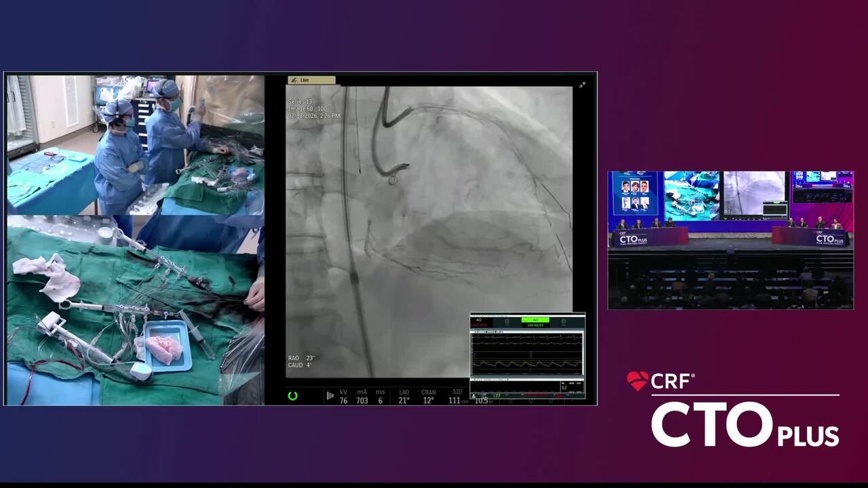Viewport: 868px width, 488px height.
Task: Click the ms 6 pulse readout
Action: 380,396
